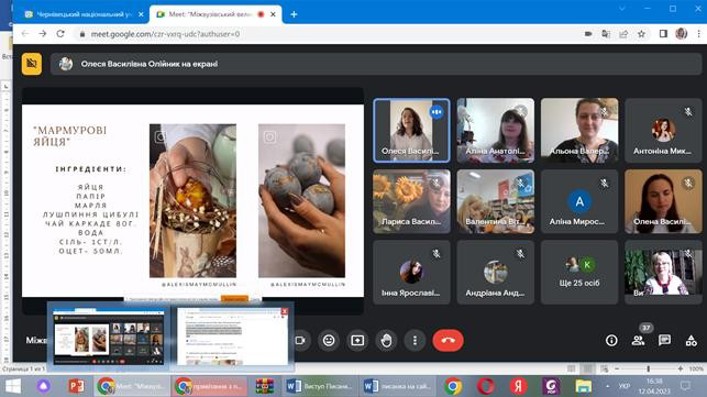Open the second Word document on the taskbar
This screenshot has height=397, width=707.
point(398,387)
